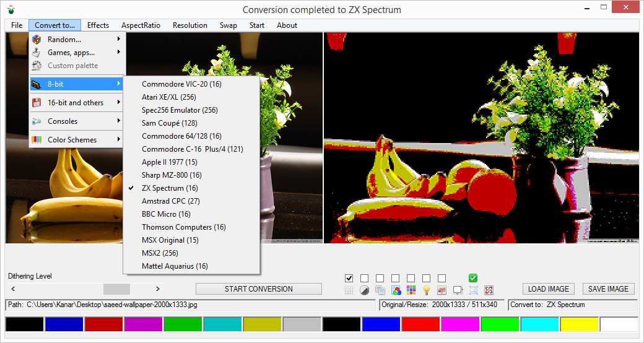Screen dimensions: 644x343
Task: Choose Thomson Computers (16)
Action: tap(191, 227)
